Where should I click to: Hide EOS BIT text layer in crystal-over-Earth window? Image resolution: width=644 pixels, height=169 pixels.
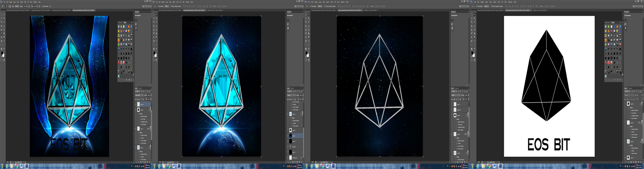coord(288,147)
